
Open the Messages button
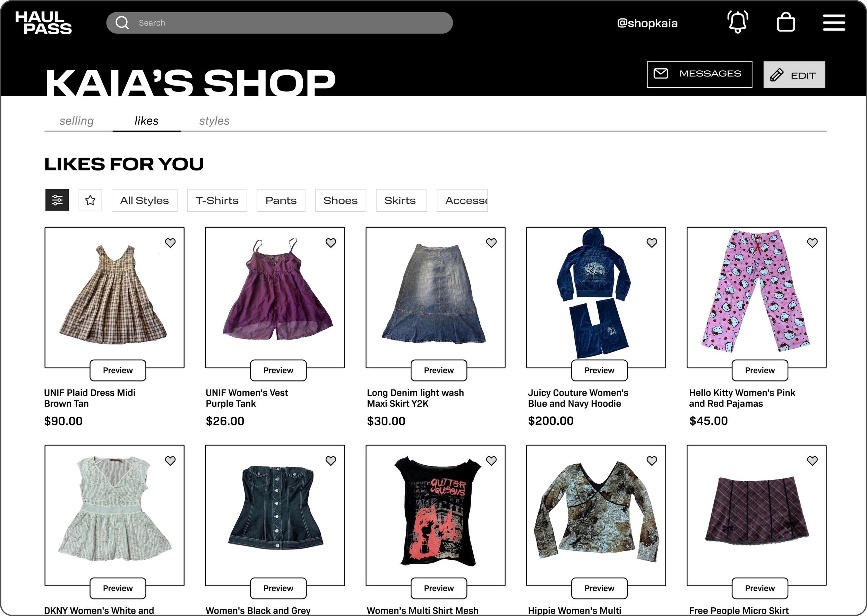pos(699,74)
